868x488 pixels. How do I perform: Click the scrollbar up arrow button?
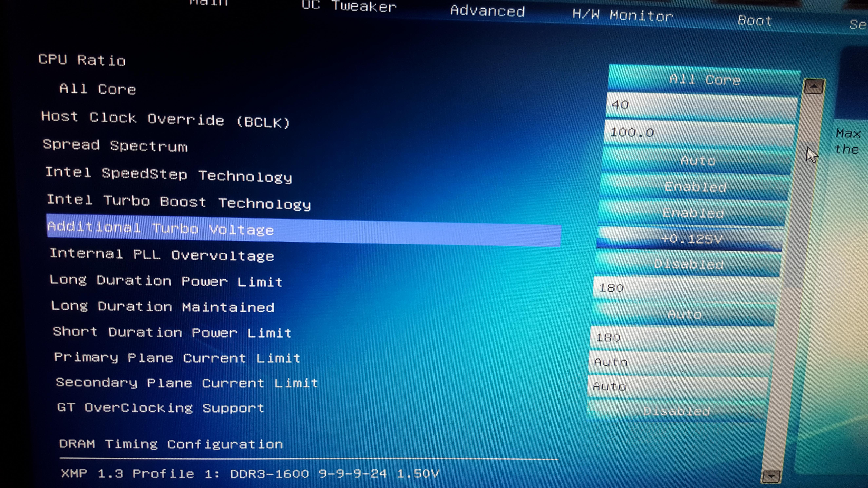pyautogui.click(x=813, y=87)
